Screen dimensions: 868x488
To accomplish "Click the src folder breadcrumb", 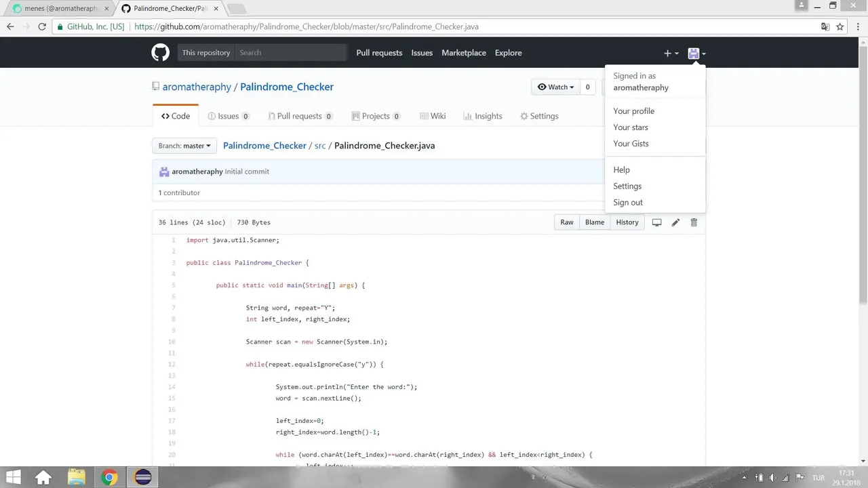I will (320, 146).
